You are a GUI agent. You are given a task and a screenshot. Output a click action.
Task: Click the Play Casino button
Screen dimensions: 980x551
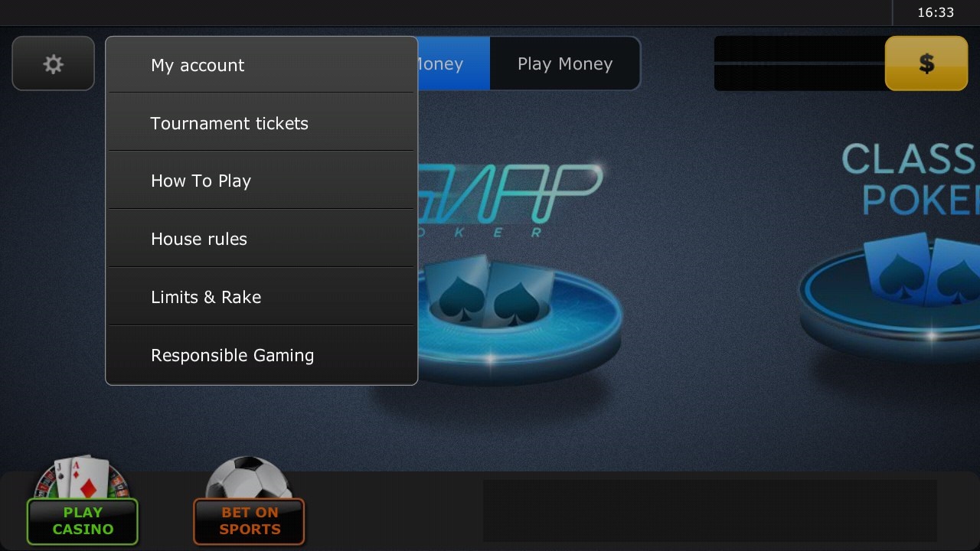click(x=83, y=521)
